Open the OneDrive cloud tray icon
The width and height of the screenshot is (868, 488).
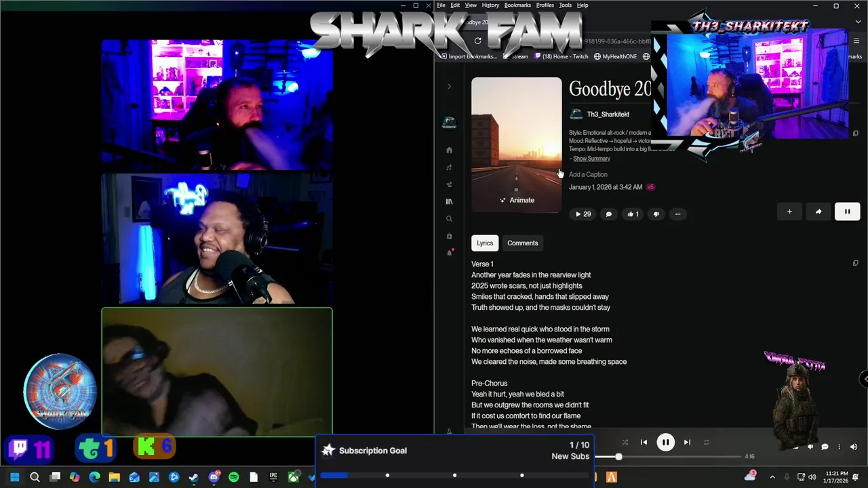point(751,477)
